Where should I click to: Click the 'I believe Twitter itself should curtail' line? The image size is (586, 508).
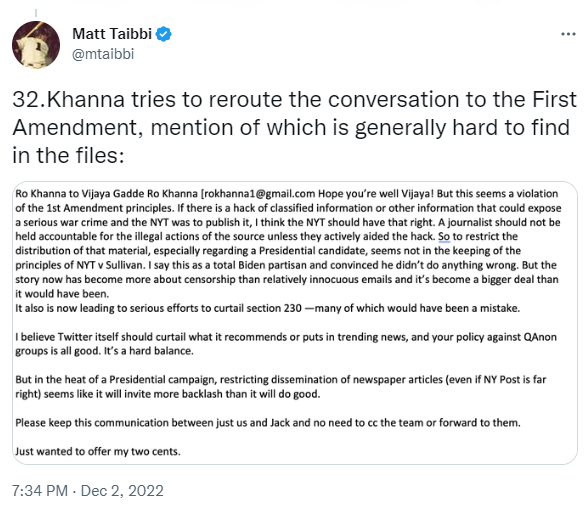[286, 337]
